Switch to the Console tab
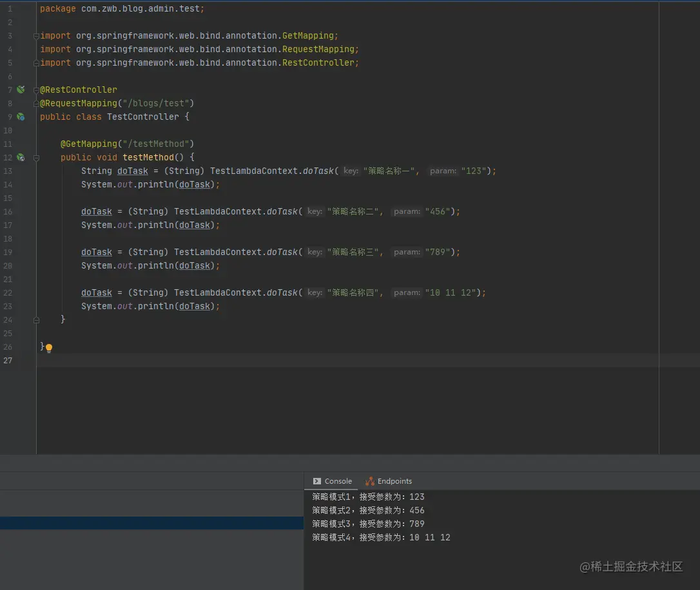This screenshot has height=590, width=700. coord(333,481)
